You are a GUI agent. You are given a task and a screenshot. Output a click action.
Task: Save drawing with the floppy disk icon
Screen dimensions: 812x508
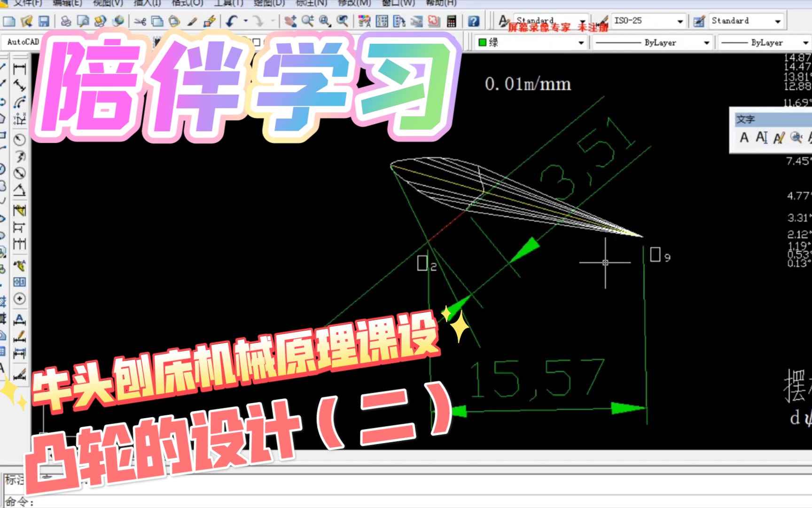pyautogui.click(x=44, y=21)
